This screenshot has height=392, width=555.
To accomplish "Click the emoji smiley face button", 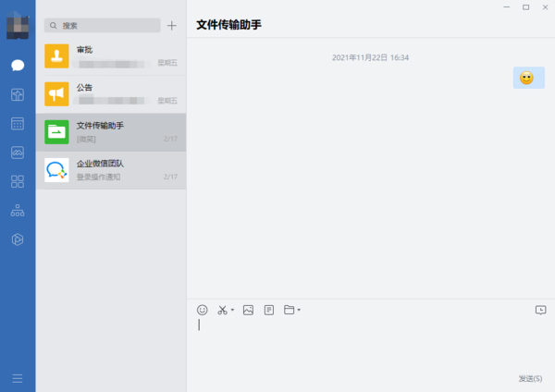I will coord(203,310).
